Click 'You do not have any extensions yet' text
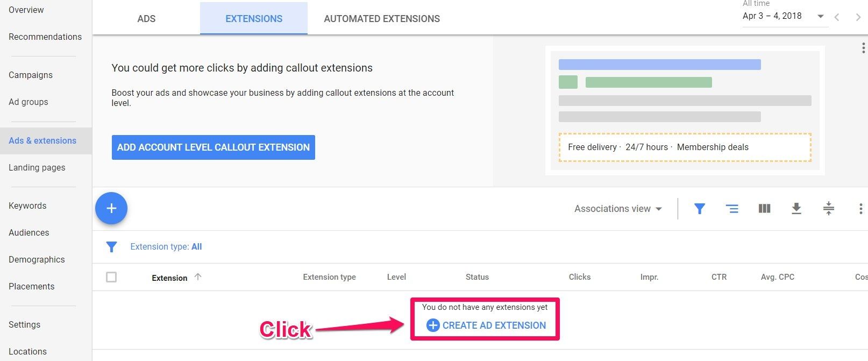Image resolution: width=868 pixels, height=361 pixels. pos(485,307)
